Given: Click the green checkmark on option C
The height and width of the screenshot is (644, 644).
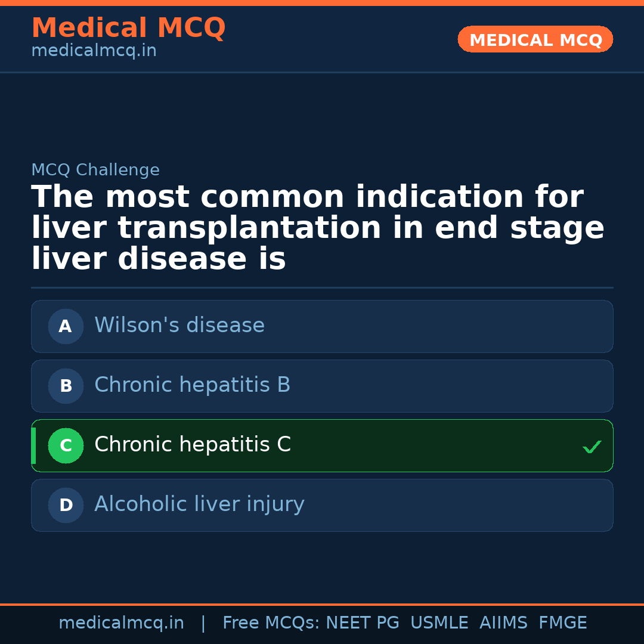Looking at the screenshot, I should pyautogui.click(x=592, y=447).
